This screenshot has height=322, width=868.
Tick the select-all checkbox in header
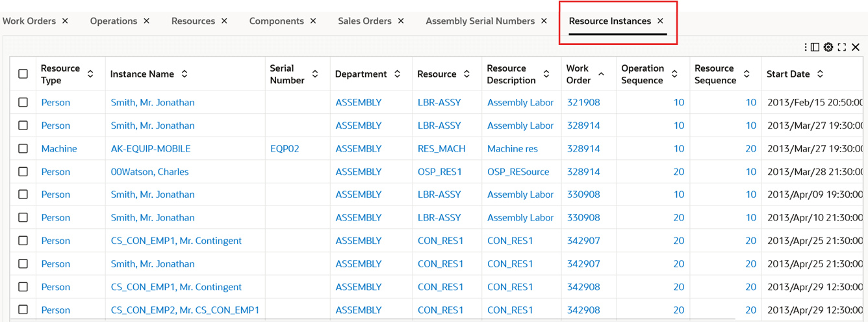pyautogui.click(x=23, y=74)
